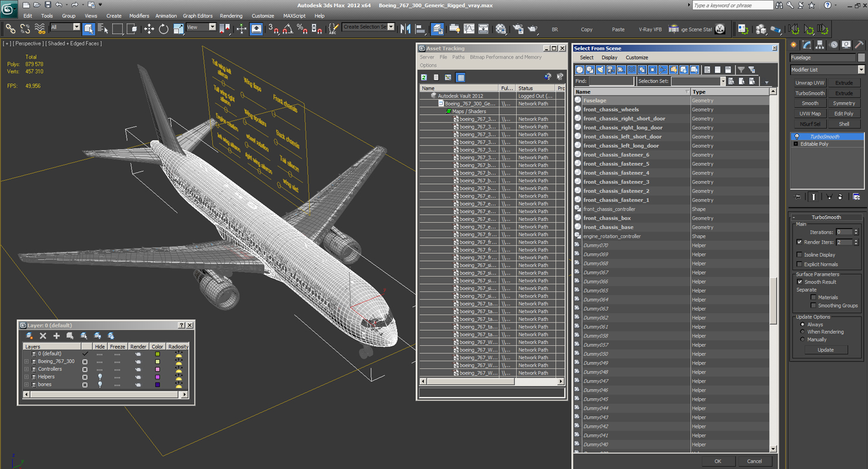Image resolution: width=868 pixels, height=469 pixels.
Task: Expand the bones layer
Action: click(x=26, y=385)
